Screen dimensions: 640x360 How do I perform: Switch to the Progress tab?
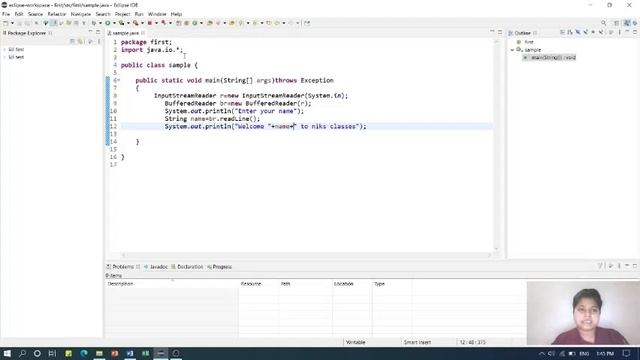tap(220, 267)
